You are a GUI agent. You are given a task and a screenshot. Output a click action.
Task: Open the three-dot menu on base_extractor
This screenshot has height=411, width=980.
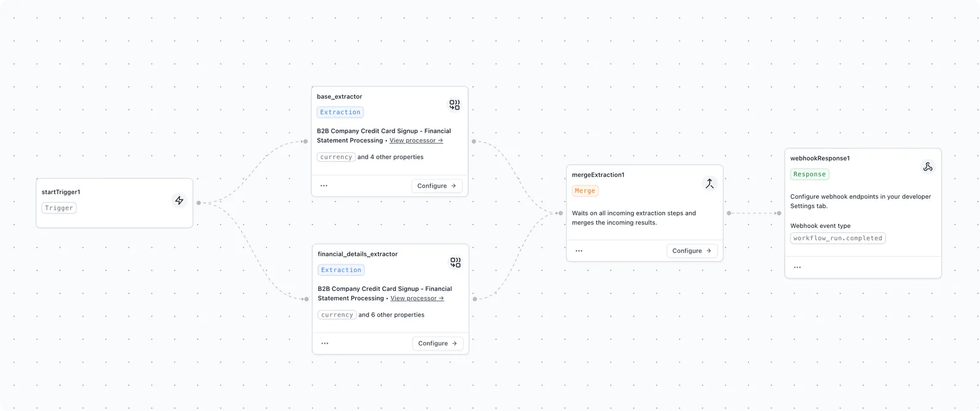pos(324,186)
